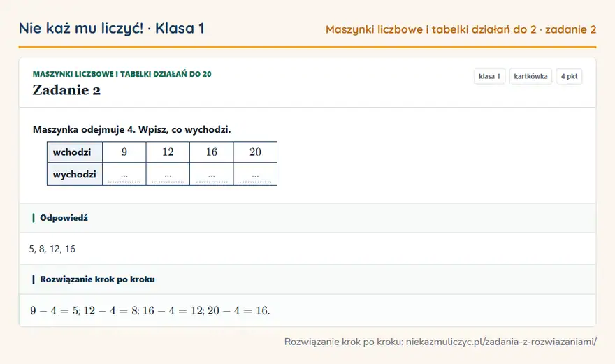Image resolution: width=615 pixels, height=364 pixels.
Task: Click the 'Odpowiedź' section header
Action: click(x=307, y=218)
